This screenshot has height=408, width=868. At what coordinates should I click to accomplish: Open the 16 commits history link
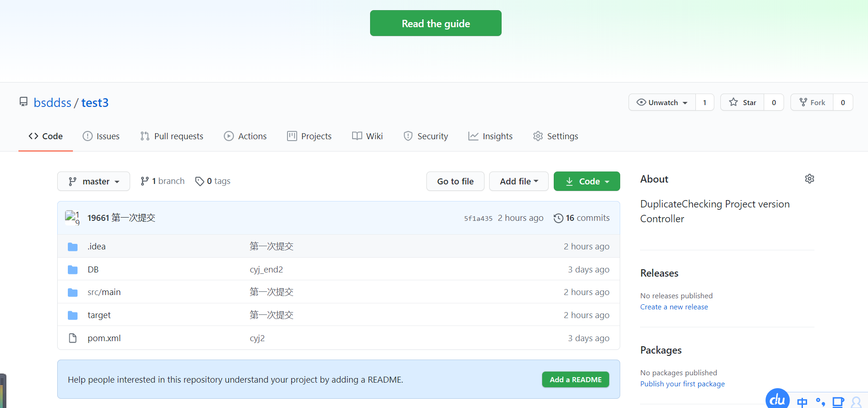582,218
